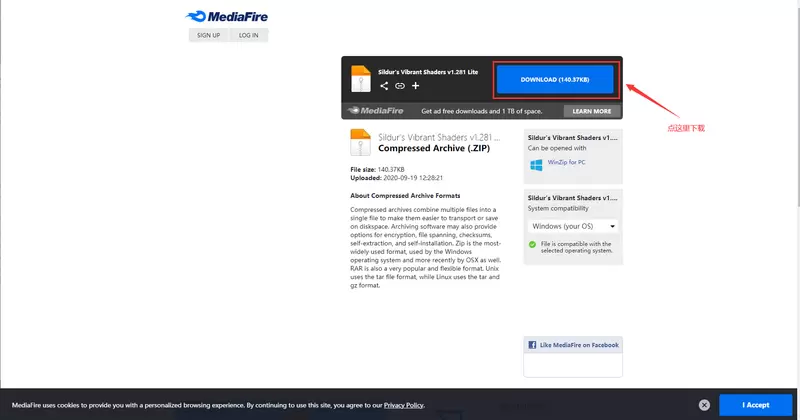The height and width of the screenshot is (420, 800).
Task: Click Like MediaFire on Facebook
Action: pos(579,345)
